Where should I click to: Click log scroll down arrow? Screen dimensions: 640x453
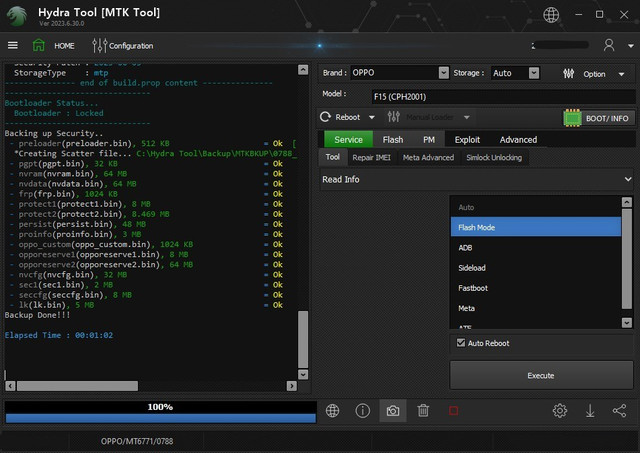pos(303,374)
